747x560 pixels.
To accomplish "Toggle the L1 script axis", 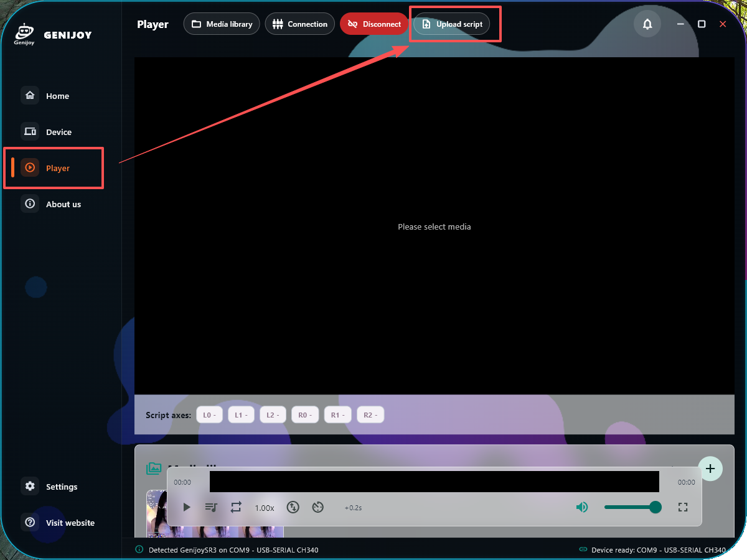I will click(x=242, y=415).
